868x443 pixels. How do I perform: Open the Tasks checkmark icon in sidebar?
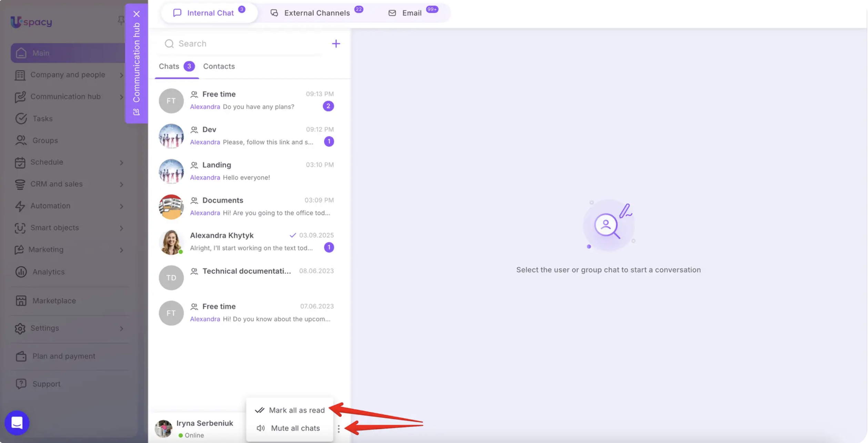click(21, 118)
